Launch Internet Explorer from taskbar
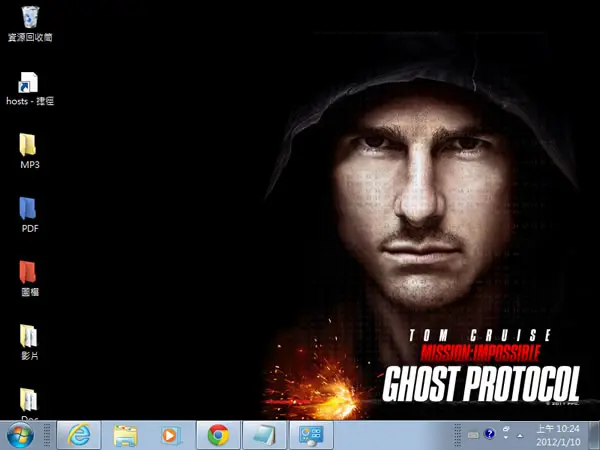600x450 pixels. tap(79, 435)
